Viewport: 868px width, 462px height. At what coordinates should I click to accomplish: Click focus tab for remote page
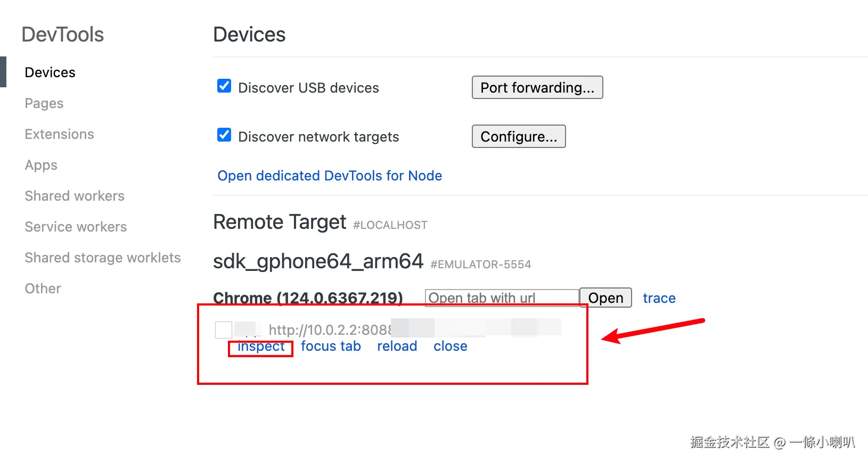coord(331,346)
